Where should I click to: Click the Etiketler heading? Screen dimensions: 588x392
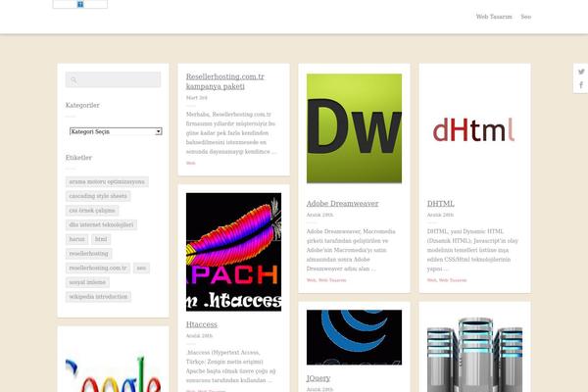(78, 158)
